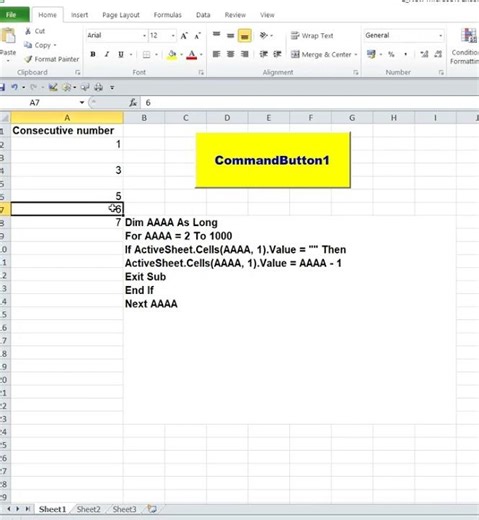Open Alignment dialog box launcher

click(356, 72)
